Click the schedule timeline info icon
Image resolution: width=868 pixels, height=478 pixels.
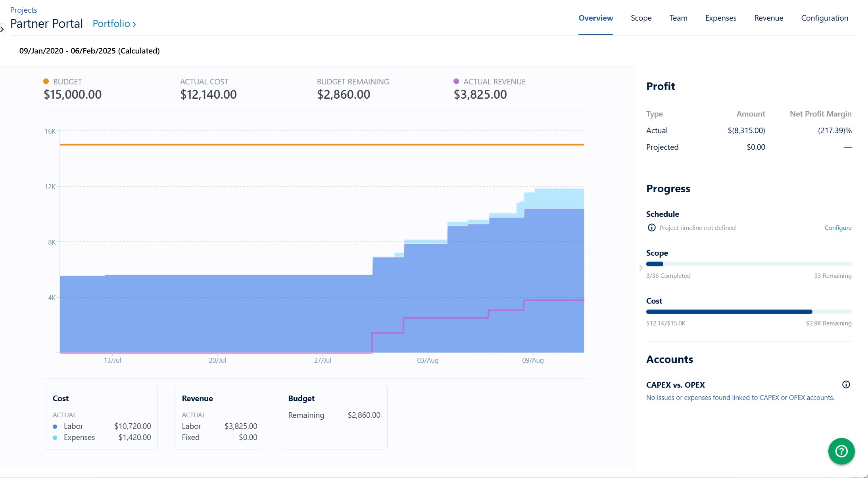tap(651, 228)
